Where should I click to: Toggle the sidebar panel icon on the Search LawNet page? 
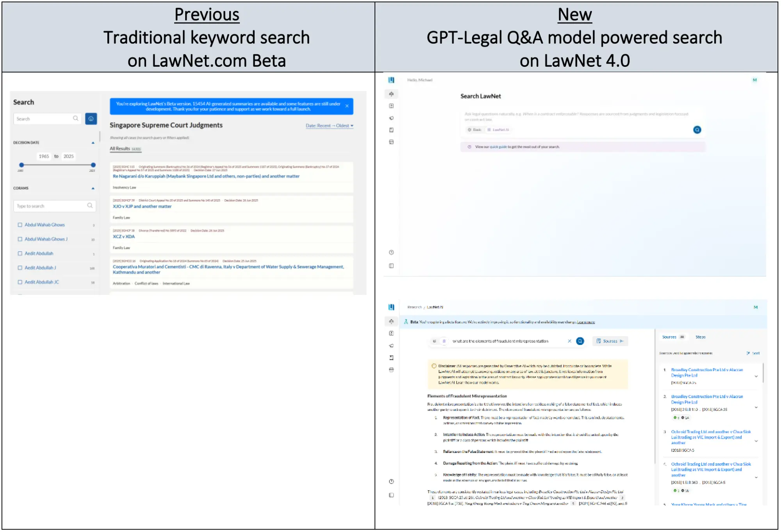[391, 266]
